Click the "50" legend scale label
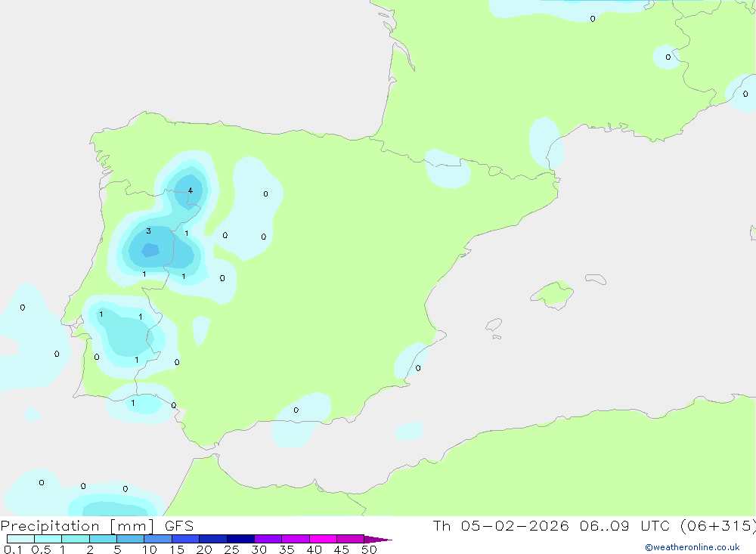This screenshot has height=554, width=756. coord(370,549)
